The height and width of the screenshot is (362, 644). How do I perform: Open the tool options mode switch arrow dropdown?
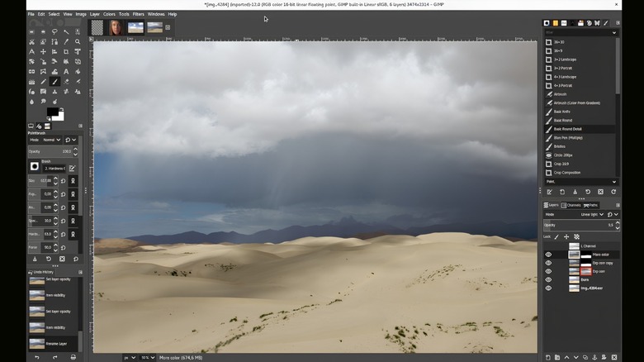pos(71,140)
